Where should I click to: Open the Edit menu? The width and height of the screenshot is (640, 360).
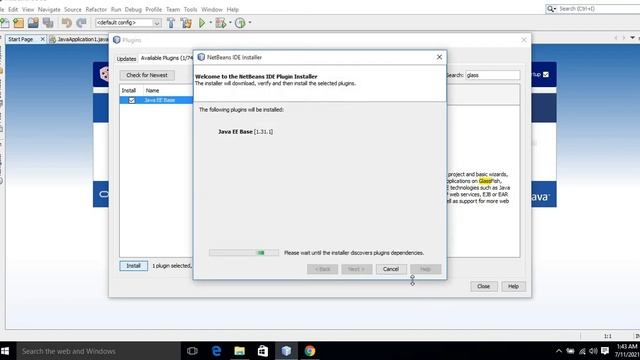[13, 9]
